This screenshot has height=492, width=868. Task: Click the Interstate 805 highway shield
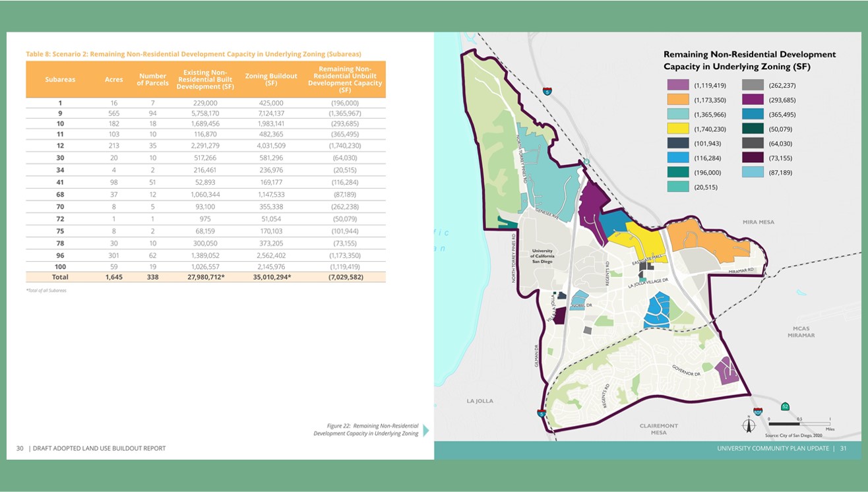[x=758, y=412]
